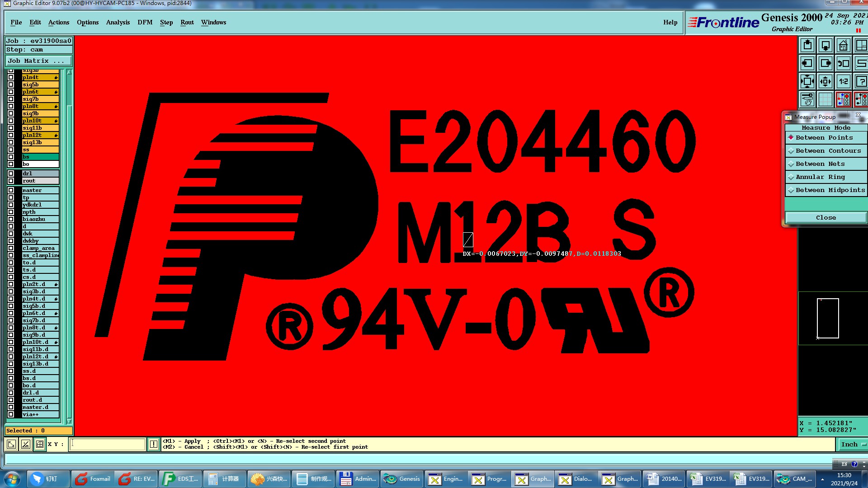Click the pan left arrow icon
The height and width of the screenshot is (488, 868).
(x=807, y=64)
